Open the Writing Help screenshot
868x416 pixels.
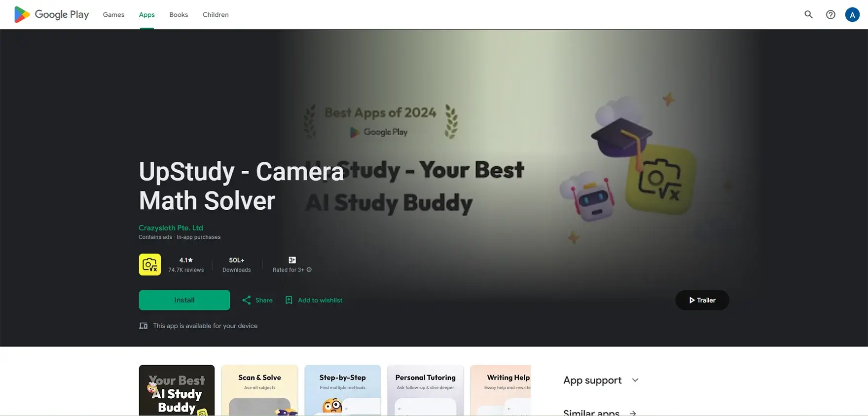501,390
